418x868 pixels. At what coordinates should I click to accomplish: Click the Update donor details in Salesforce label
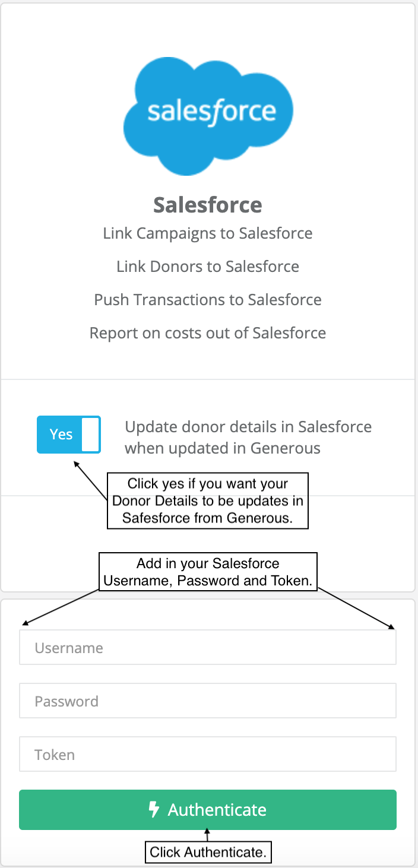[248, 437]
